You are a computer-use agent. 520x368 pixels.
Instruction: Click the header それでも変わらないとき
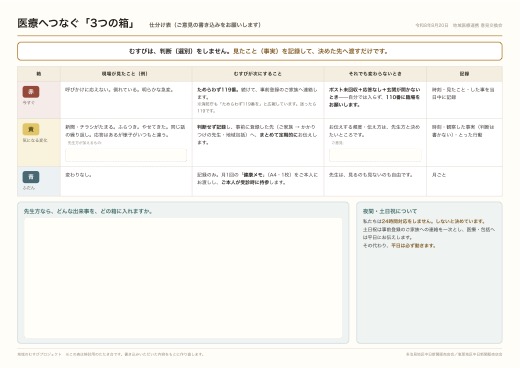[375, 74]
